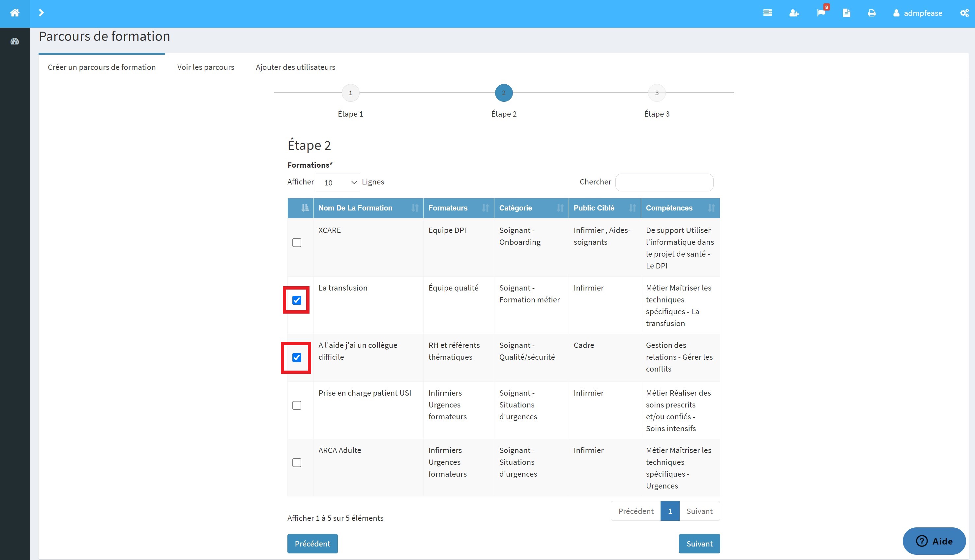Jump to step 3 circle in wizard
The width and height of the screenshot is (975, 560).
pos(657,93)
